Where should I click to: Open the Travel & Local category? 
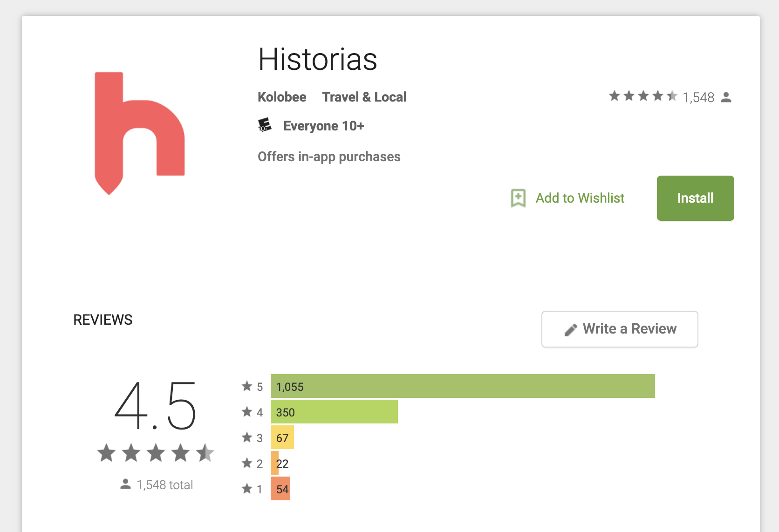click(364, 97)
